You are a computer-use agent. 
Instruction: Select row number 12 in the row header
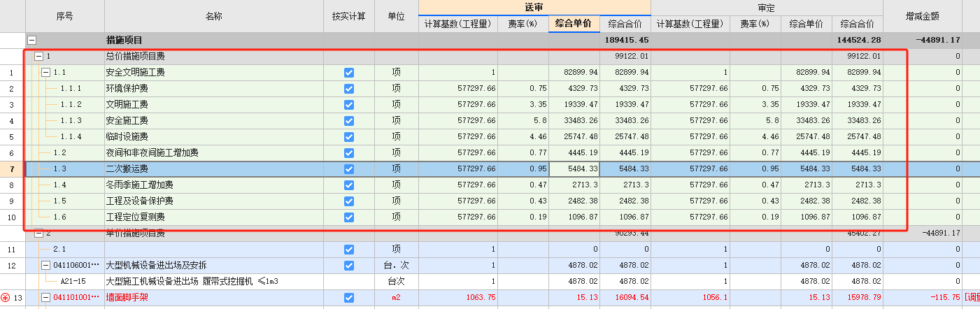click(12, 265)
